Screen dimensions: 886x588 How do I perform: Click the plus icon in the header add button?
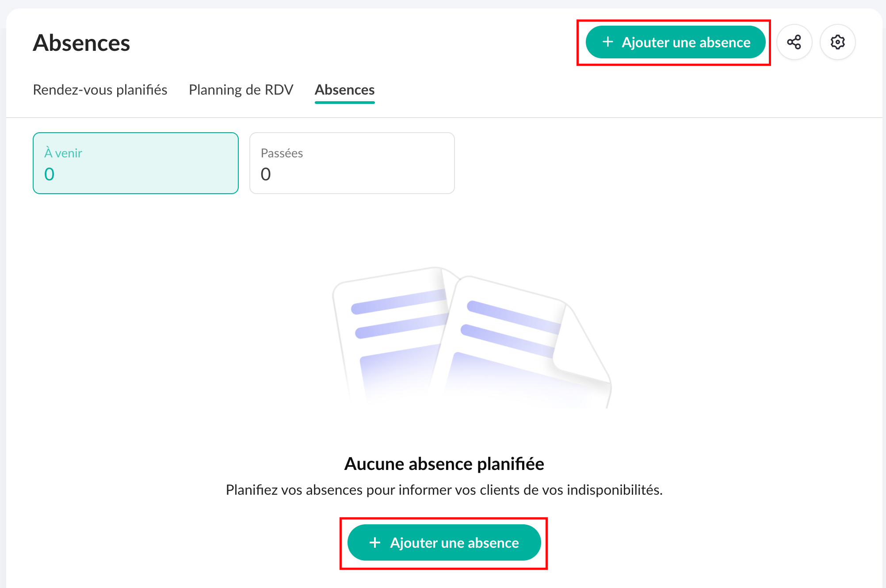(608, 42)
